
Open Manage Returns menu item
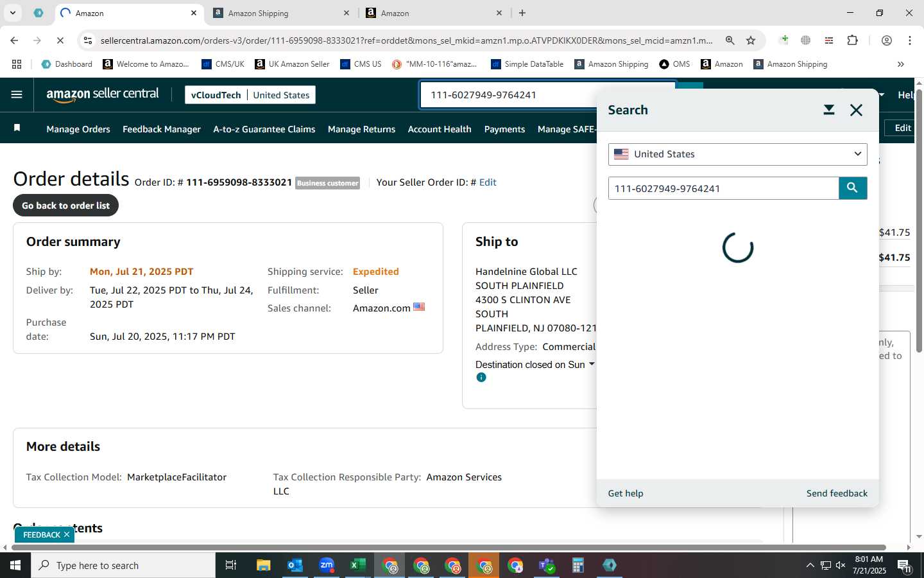pyautogui.click(x=361, y=129)
